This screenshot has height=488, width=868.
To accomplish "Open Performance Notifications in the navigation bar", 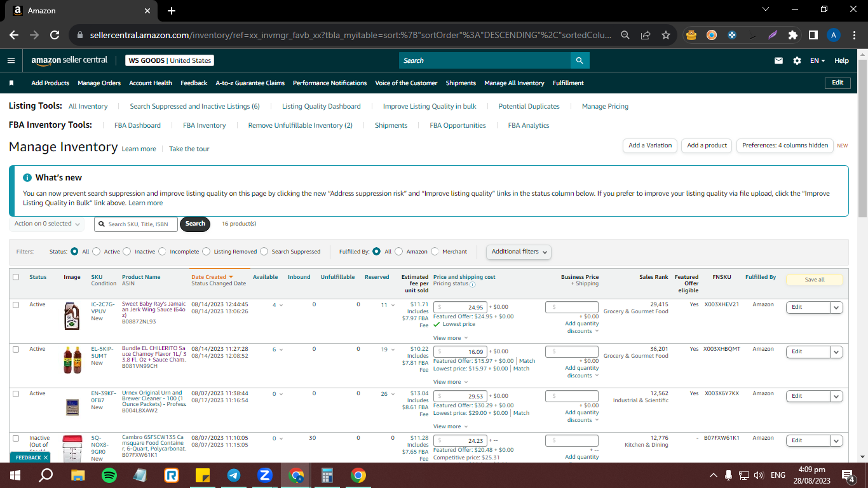I will click(x=330, y=83).
